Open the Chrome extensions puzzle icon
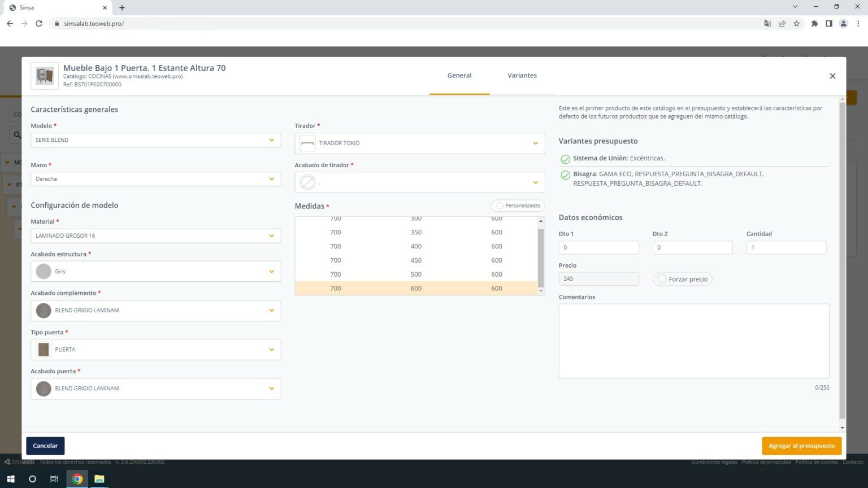868x488 pixels. click(814, 23)
